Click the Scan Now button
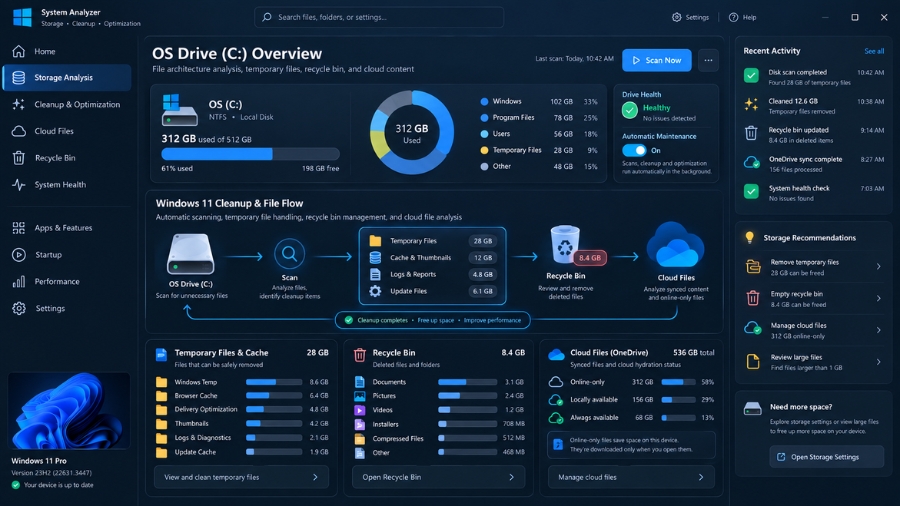900x506 pixels. click(x=657, y=60)
